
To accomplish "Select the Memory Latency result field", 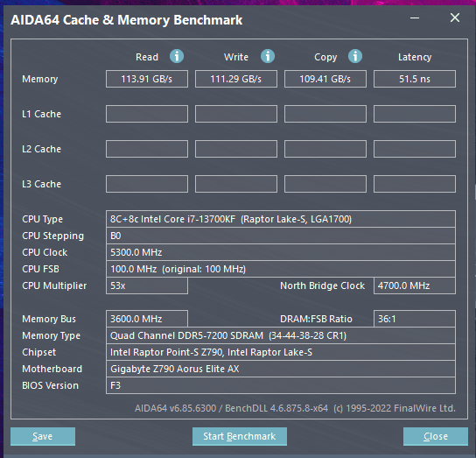I will (415, 79).
